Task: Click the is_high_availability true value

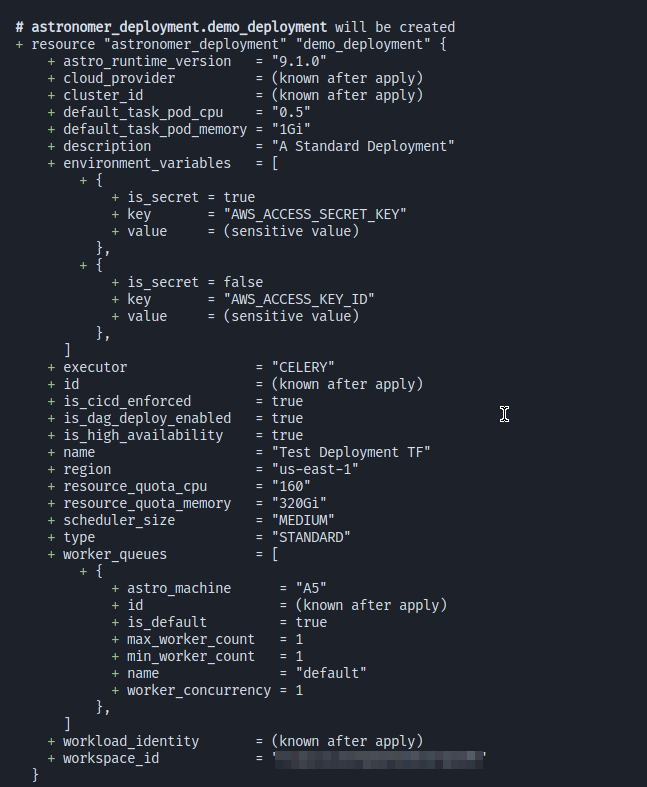Action: (x=287, y=435)
